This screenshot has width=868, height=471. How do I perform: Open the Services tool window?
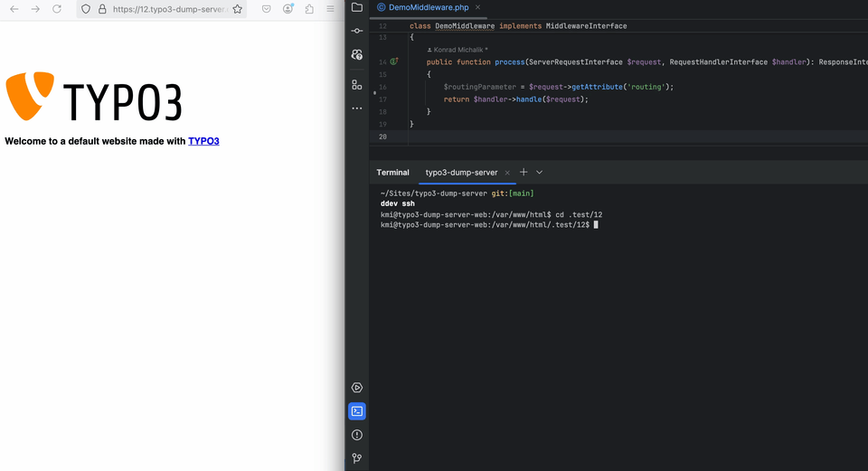(x=357, y=388)
